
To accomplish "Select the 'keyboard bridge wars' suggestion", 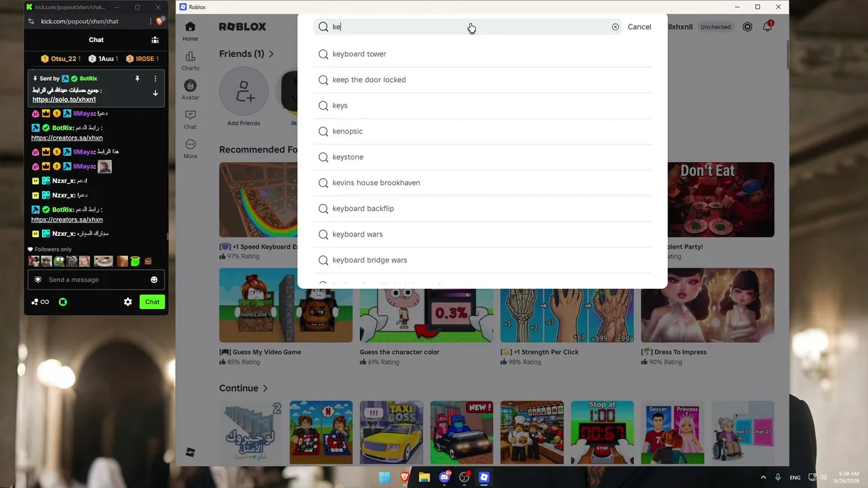I will coord(482,260).
